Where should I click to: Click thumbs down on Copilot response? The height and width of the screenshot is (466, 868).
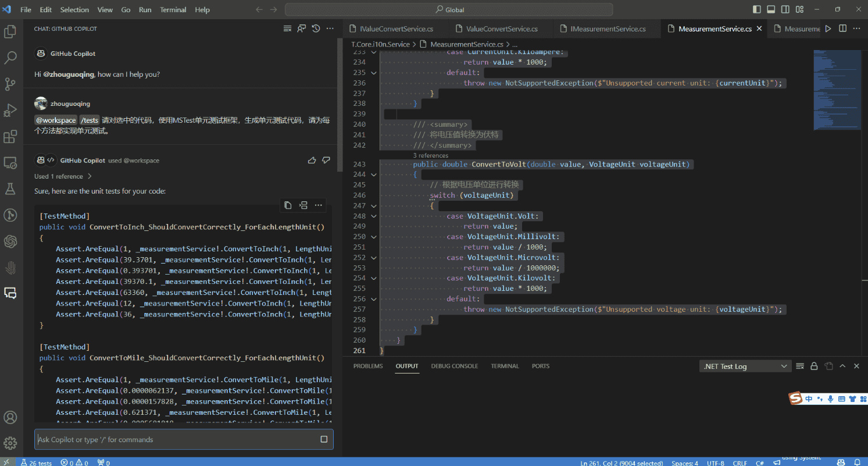(326, 160)
